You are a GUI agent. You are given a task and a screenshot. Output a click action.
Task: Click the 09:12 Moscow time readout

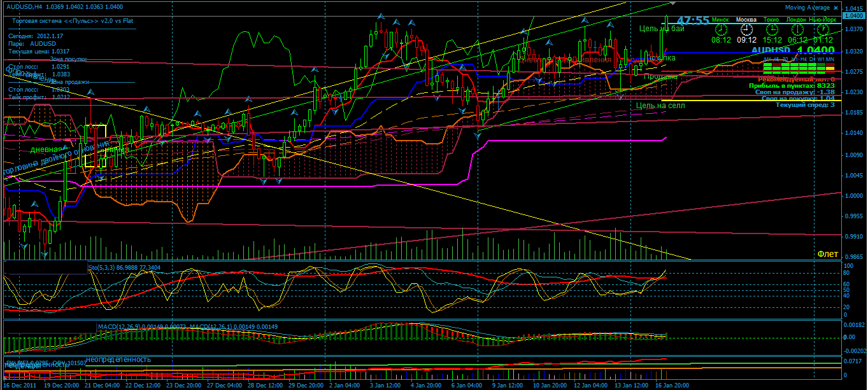click(x=746, y=40)
